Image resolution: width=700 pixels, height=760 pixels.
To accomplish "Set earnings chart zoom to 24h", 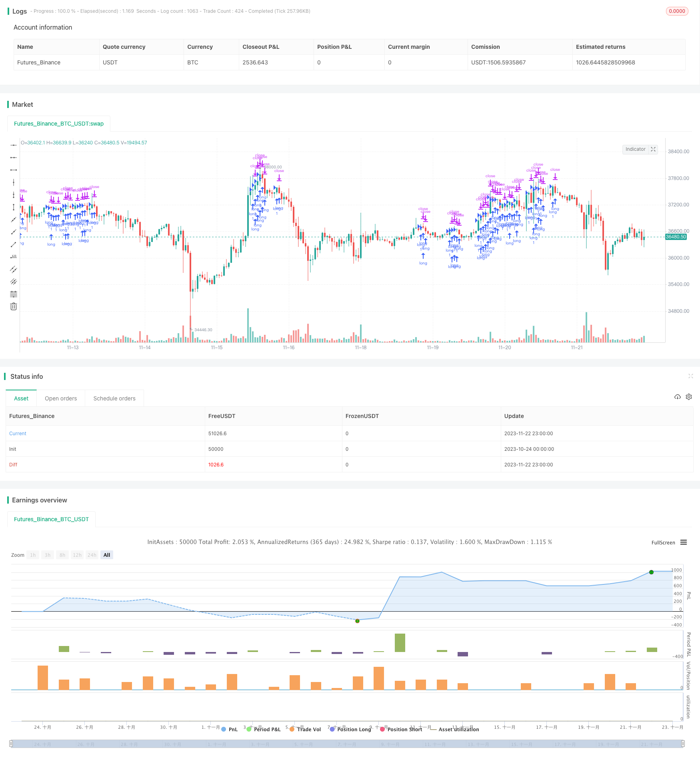I will pos(92,555).
